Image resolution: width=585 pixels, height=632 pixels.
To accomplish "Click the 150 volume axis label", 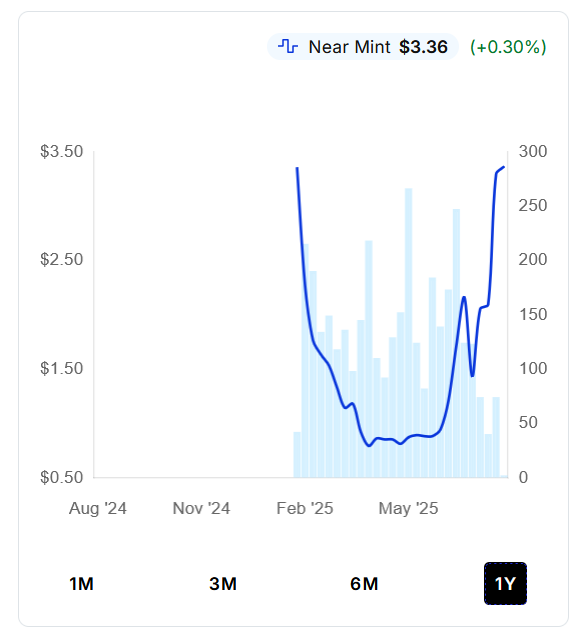I will tap(533, 314).
